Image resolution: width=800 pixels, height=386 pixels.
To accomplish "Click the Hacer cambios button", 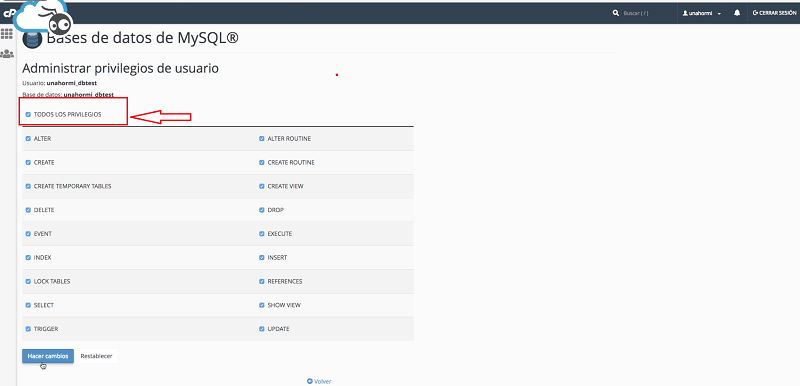I will 48,356.
